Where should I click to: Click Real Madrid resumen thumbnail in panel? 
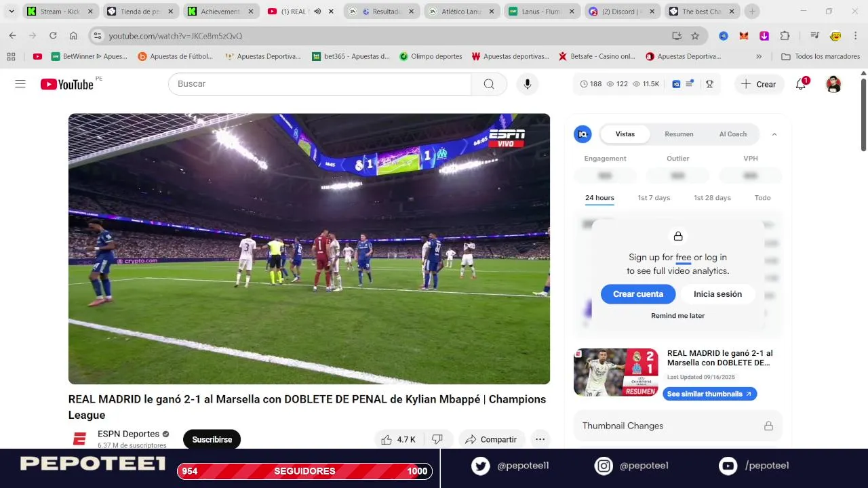click(616, 372)
